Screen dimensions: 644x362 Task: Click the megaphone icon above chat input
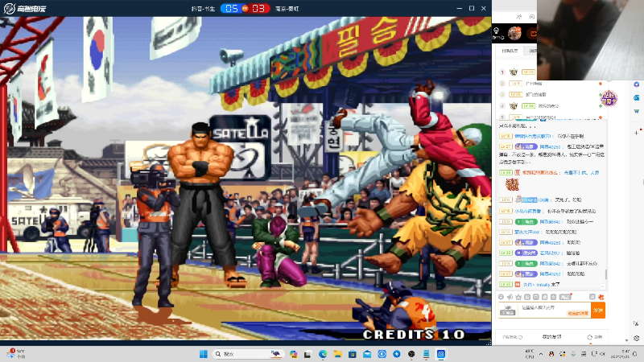tap(510, 297)
